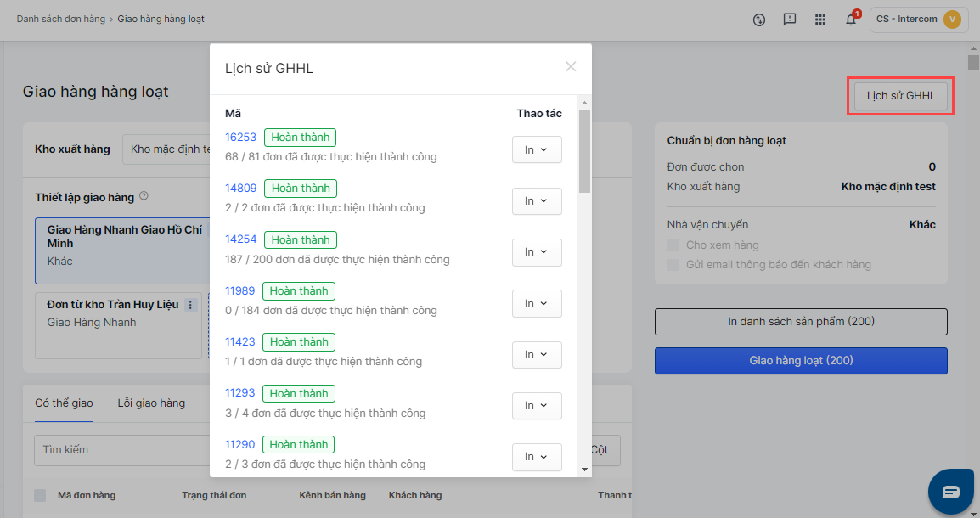Expand the In dropdown for batch 16253
980x518 pixels.
click(537, 149)
